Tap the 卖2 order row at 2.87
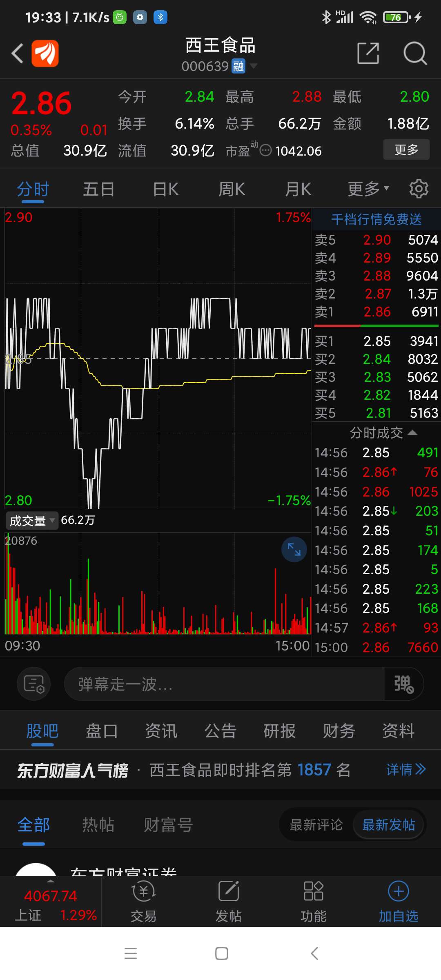The height and width of the screenshot is (980, 441). pos(376,294)
